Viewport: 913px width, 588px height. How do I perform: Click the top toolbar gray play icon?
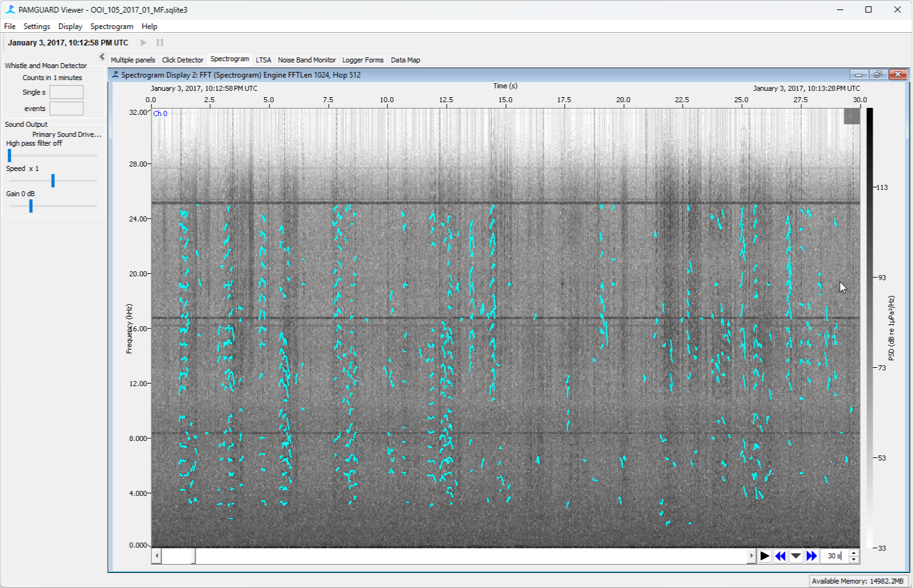pyautogui.click(x=143, y=42)
